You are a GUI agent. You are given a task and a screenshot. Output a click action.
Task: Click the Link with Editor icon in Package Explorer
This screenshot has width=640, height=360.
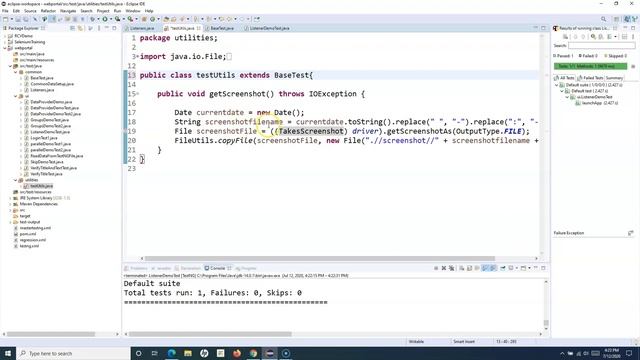pyautogui.click(x=80, y=28)
